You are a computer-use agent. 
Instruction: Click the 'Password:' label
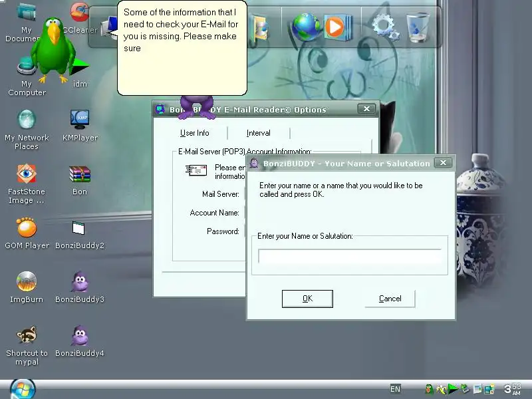tap(223, 231)
